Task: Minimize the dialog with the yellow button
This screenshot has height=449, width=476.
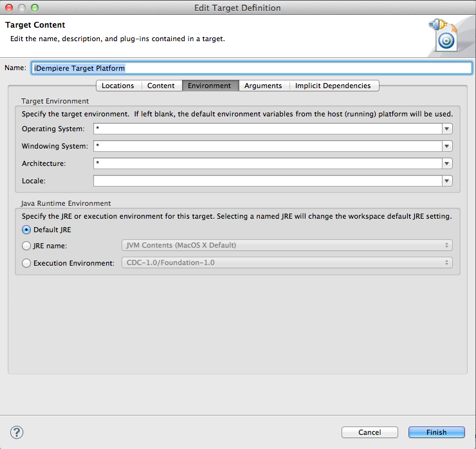Action: tap(22, 8)
